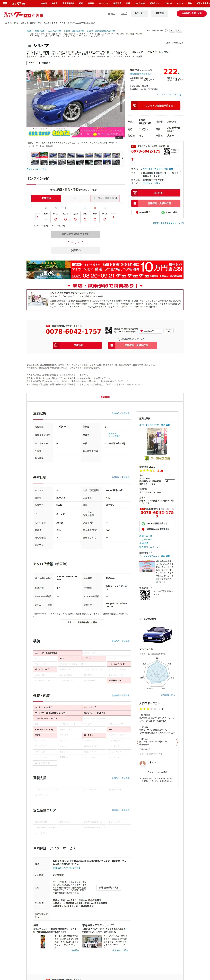
Task: Switch to 来店予約 reservation tab
Action: point(46,198)
